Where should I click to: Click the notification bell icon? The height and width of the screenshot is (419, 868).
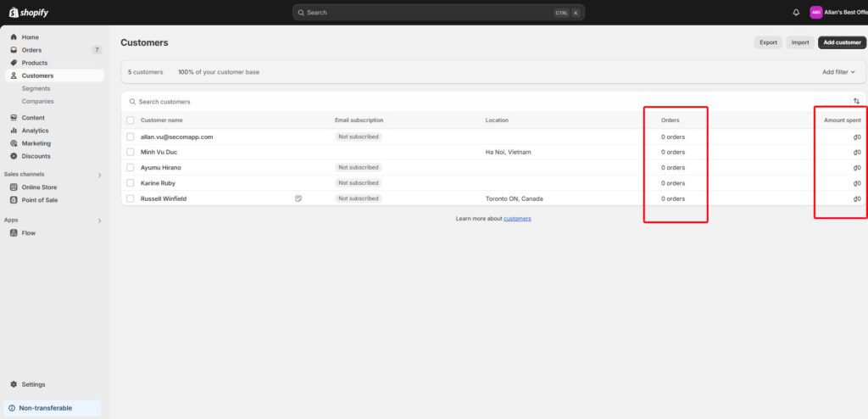pos(796,13)
